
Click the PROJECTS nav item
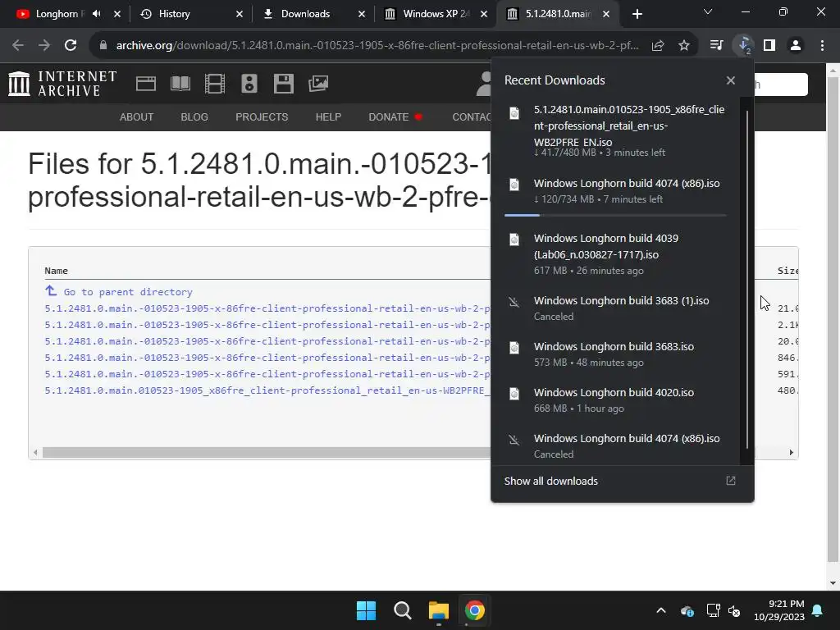click(262, 116)
